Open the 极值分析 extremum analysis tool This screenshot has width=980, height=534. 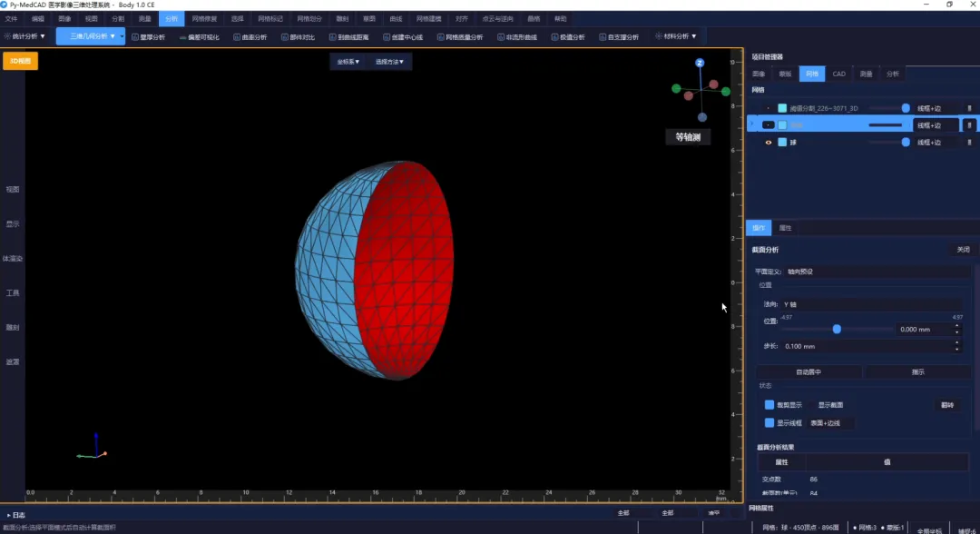pyautogui.click(x=568, y=37)
